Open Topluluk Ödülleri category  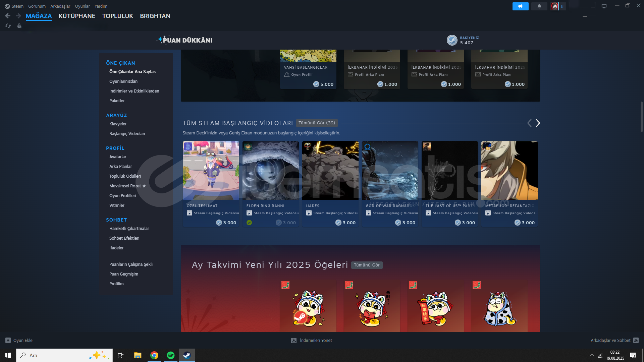125,176
